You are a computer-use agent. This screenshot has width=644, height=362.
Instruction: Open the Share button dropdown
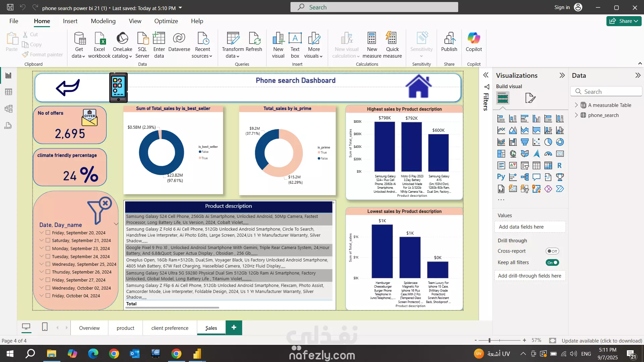636,21
